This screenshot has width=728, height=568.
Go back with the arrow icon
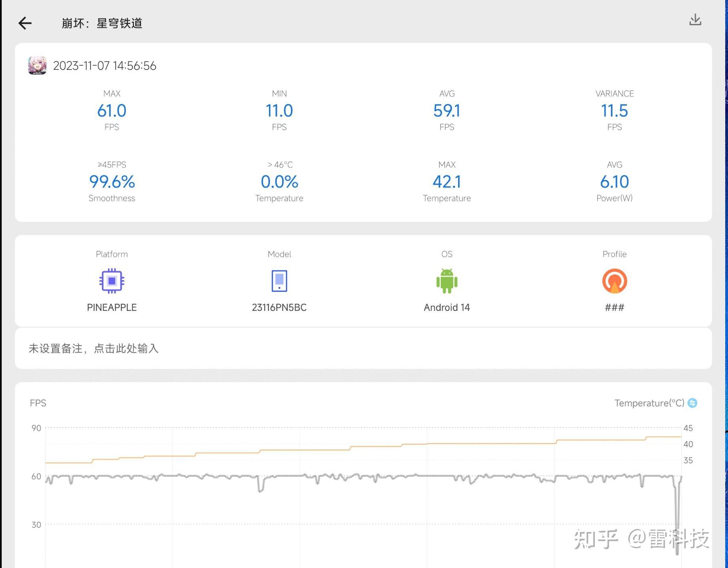(x=25, y=23)
